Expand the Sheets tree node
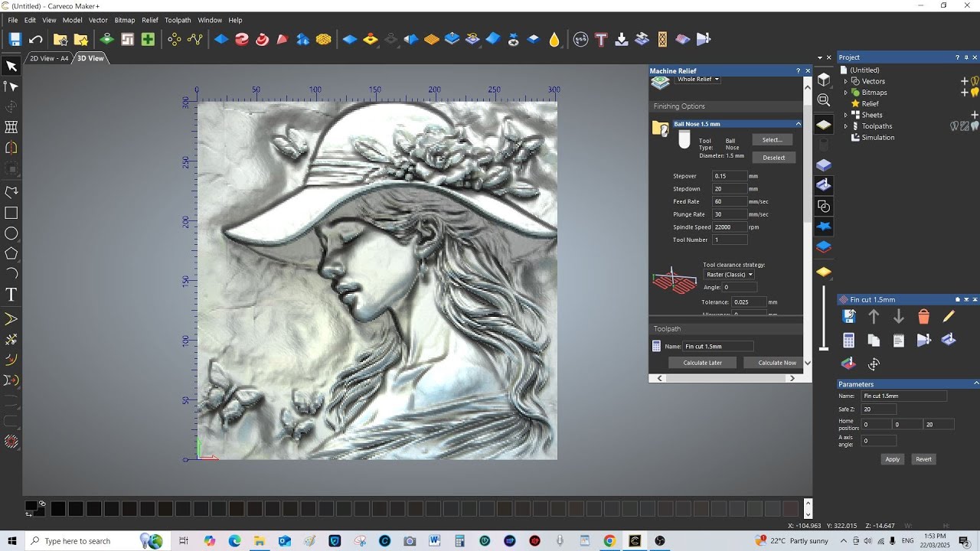The height and width of the screenshot is (551, 980). (846, 115)
